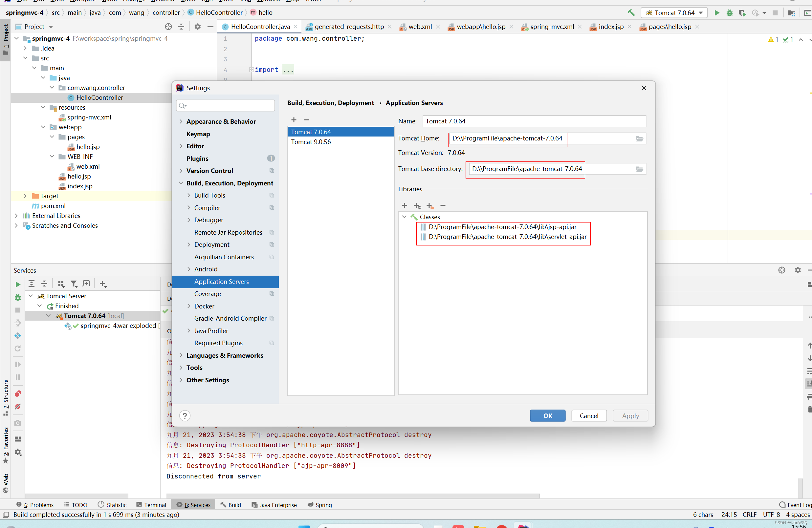Select spring-mvc.xml under resources

click(89, 117)
